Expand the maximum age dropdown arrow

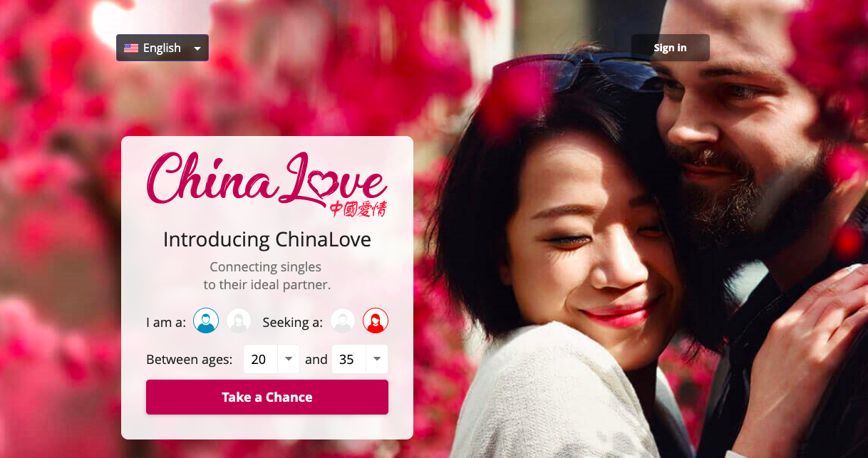377,359
